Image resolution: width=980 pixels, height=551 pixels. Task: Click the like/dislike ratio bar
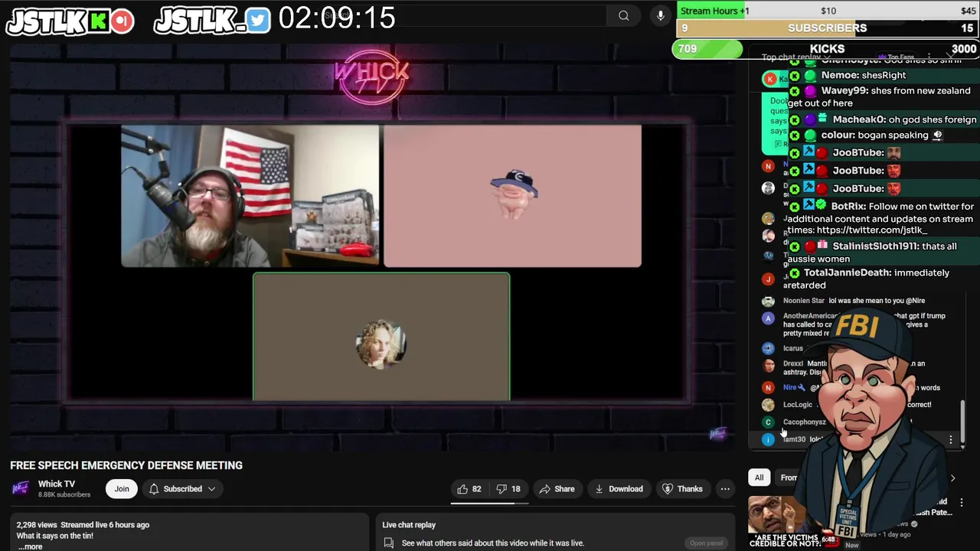click(489, 504)
